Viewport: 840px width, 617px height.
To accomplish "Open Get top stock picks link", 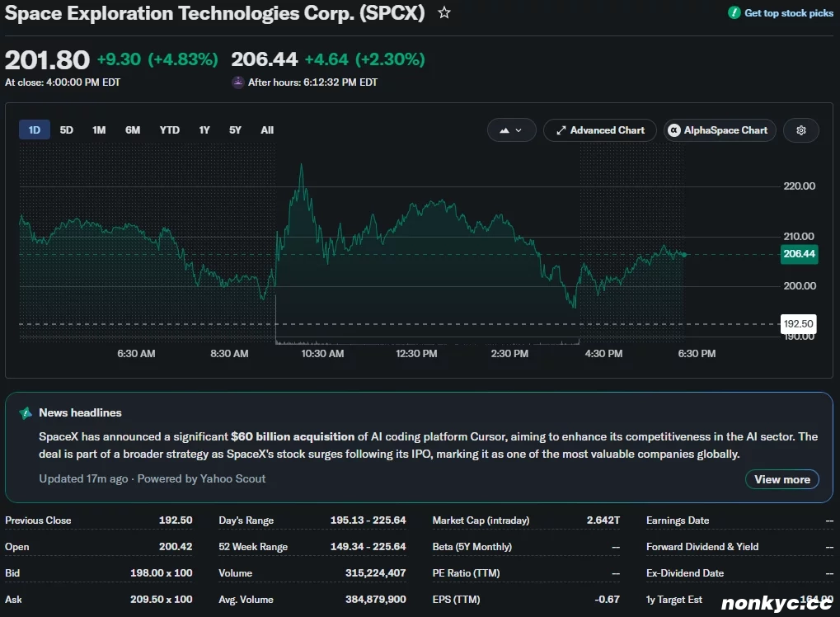I will point(789,13).
